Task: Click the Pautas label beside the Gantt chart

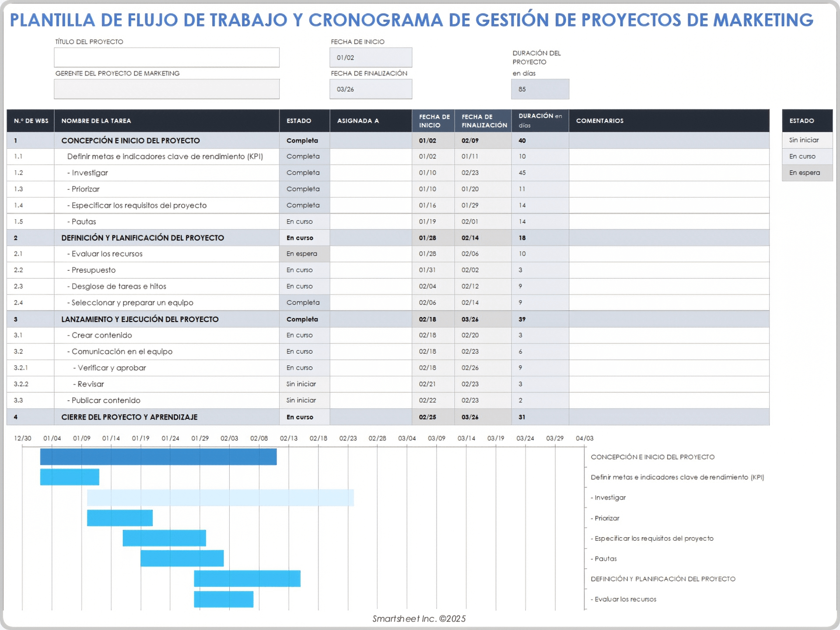Action: click(x=604, y=559)
